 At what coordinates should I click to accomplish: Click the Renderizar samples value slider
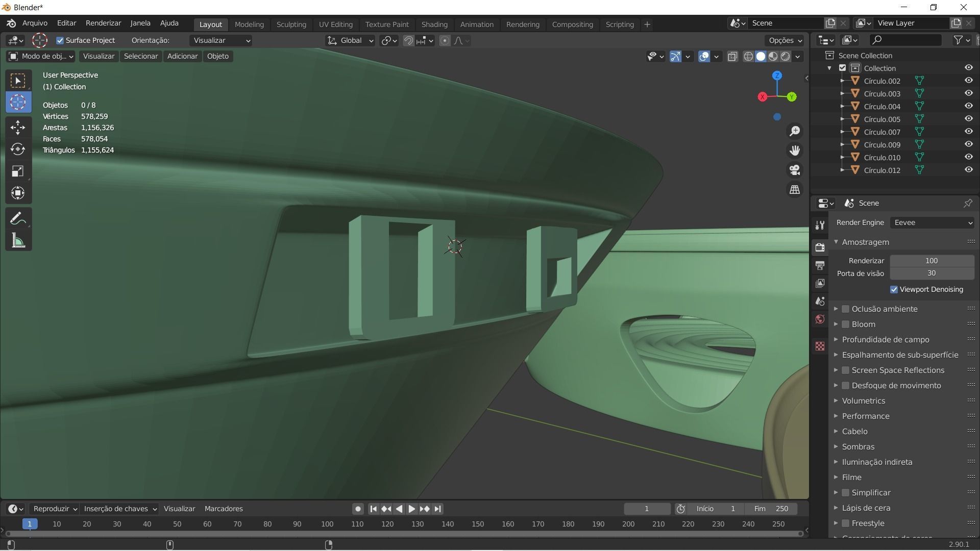click(x=932, y=261)
